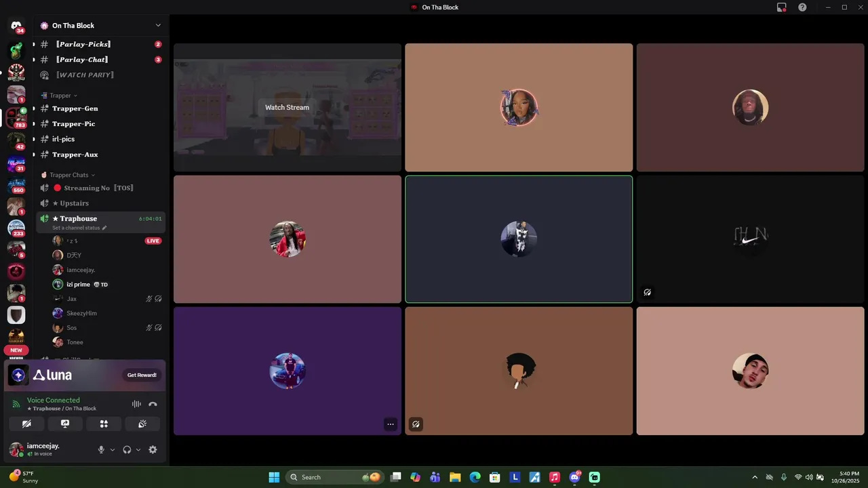
Task: Click the afro cartoon avatar tile
Action: click(x=519, y=371)
